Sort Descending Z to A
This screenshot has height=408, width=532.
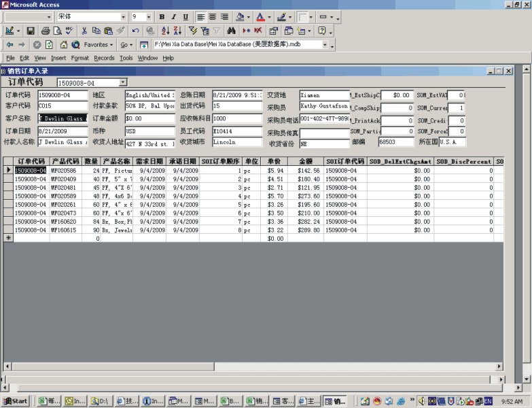click(177, 31)
